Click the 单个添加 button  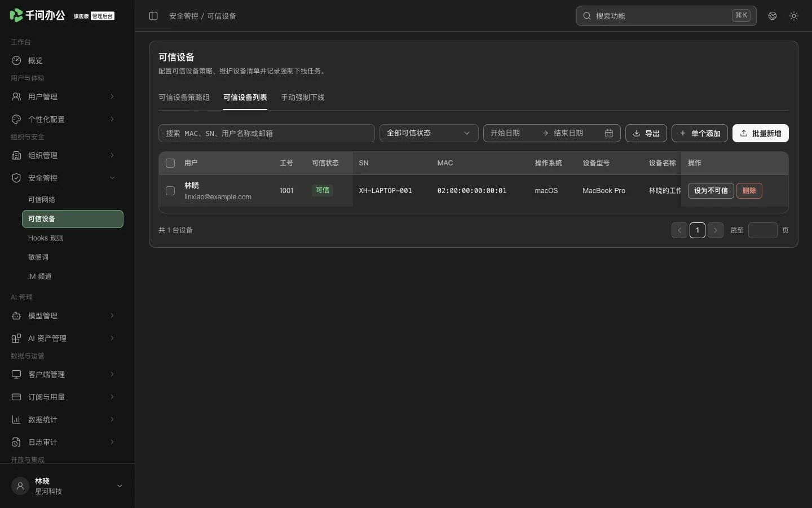[x=700, y=133]
